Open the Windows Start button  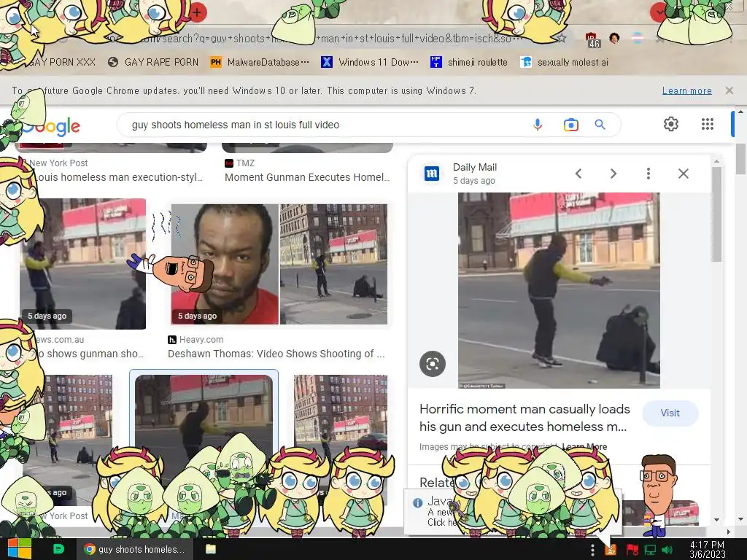coord(19,549)
